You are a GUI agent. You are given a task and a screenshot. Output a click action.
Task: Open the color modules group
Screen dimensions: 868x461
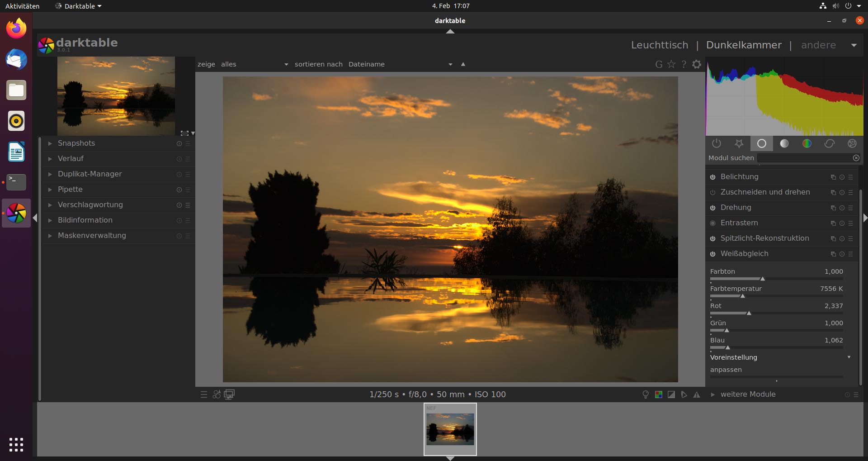(x=807, y=143)
